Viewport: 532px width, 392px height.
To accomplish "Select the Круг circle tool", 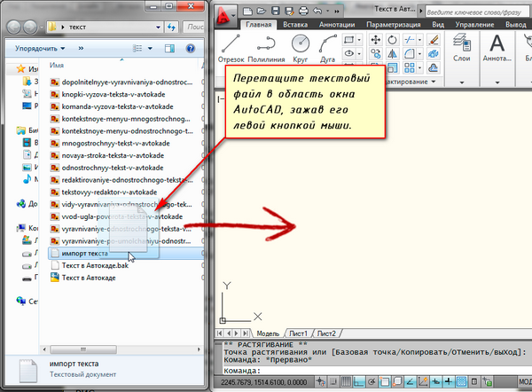I will tap(301, 49).
